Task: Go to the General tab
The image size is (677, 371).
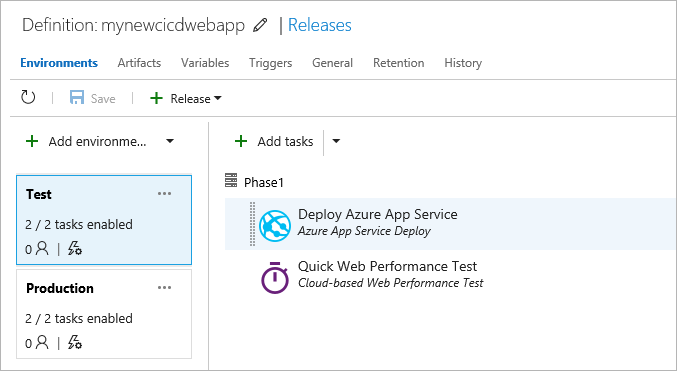Action: [x=332, y=63]
